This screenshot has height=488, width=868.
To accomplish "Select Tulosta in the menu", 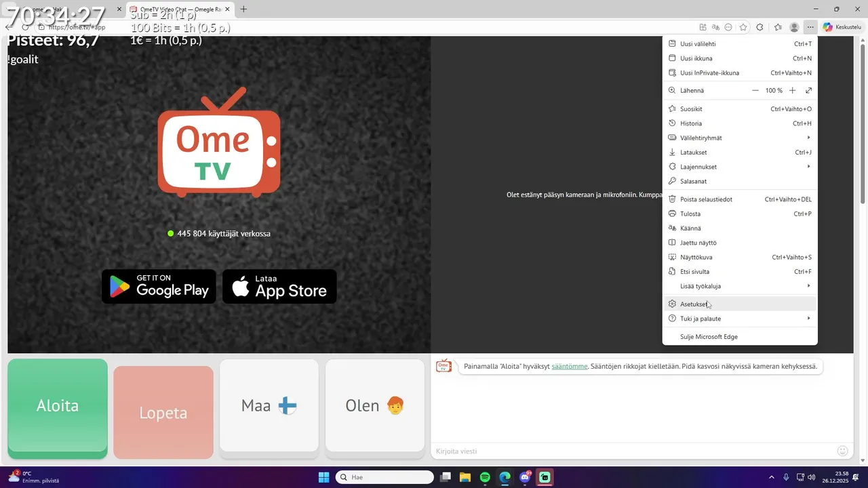I will 740,214.
